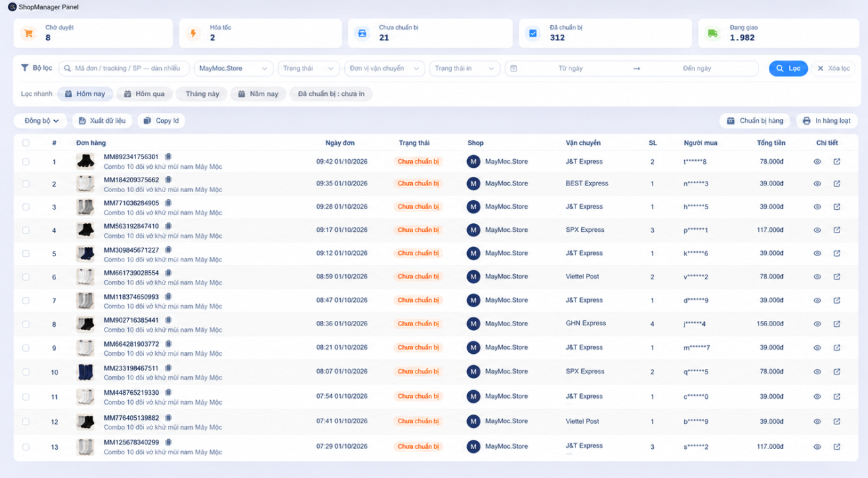Click product thumbnail of order MM776405139882
The image size is (868, 478).
pos(85,421)
